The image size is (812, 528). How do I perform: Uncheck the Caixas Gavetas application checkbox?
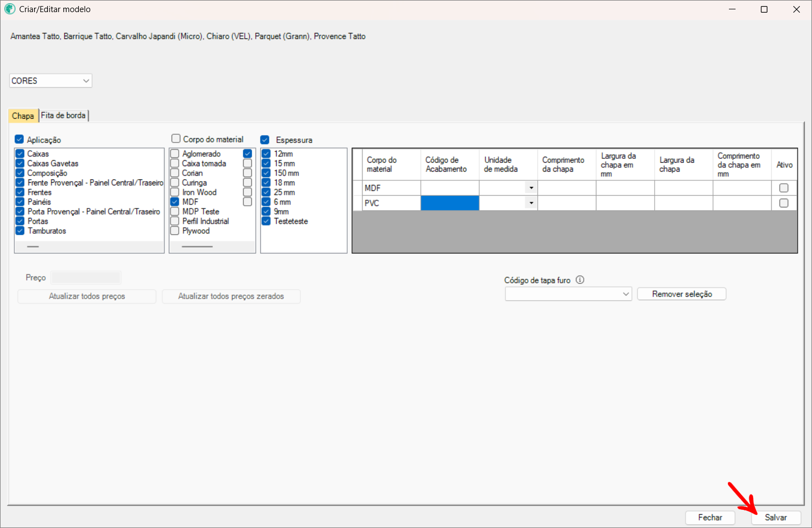[x=20, y=163]
